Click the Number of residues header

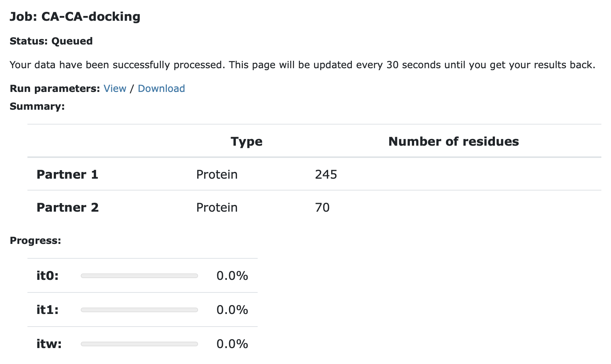tap(453, 141)
